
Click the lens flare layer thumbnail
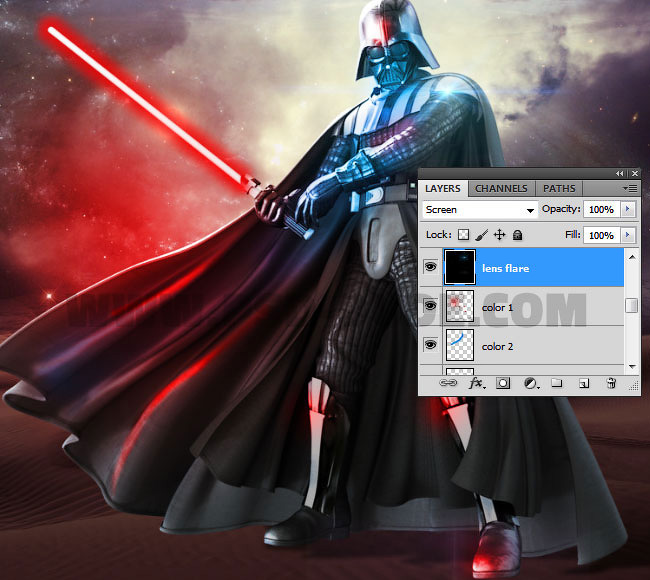[459, 268]
